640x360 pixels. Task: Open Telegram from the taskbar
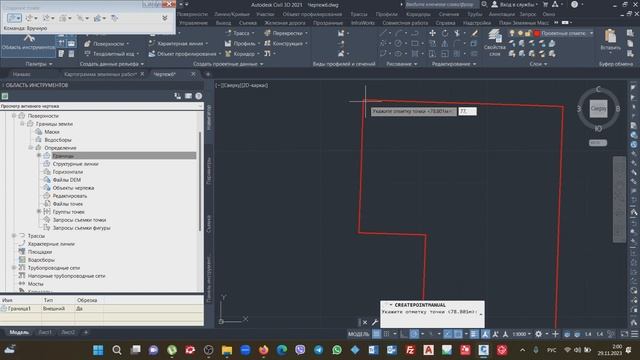click(318, 350)
